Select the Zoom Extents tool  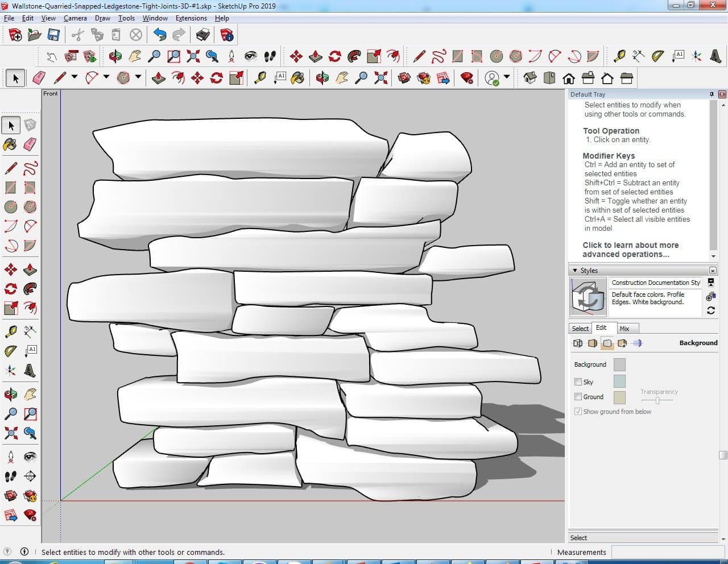pyautogui.click(x=11, y=433)
